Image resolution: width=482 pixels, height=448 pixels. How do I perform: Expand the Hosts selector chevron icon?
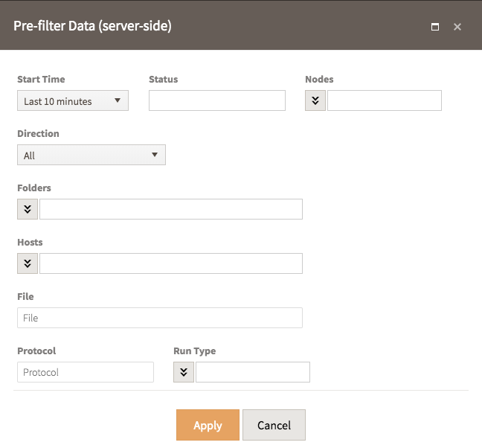click(28, 263)
